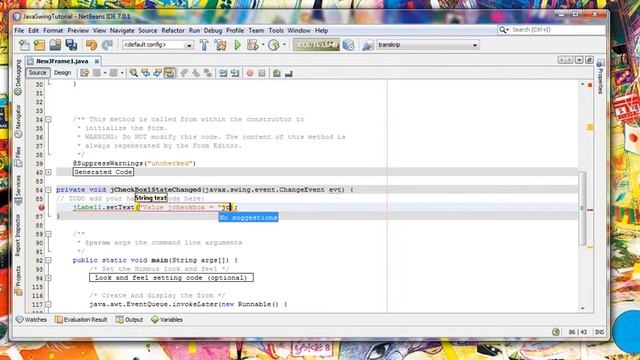Jump to the previous search occurrence
Viewport: 640px width, 360px height.
[145, 73]
